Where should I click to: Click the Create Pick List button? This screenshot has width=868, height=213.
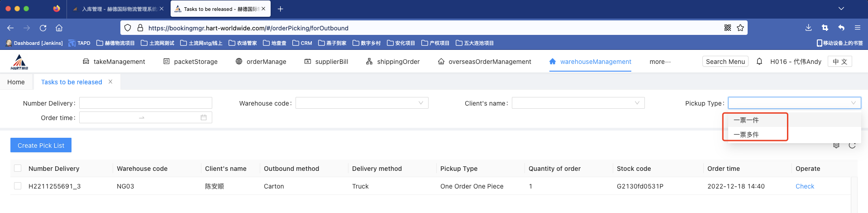pyautogui.click(x=41, y=145)
